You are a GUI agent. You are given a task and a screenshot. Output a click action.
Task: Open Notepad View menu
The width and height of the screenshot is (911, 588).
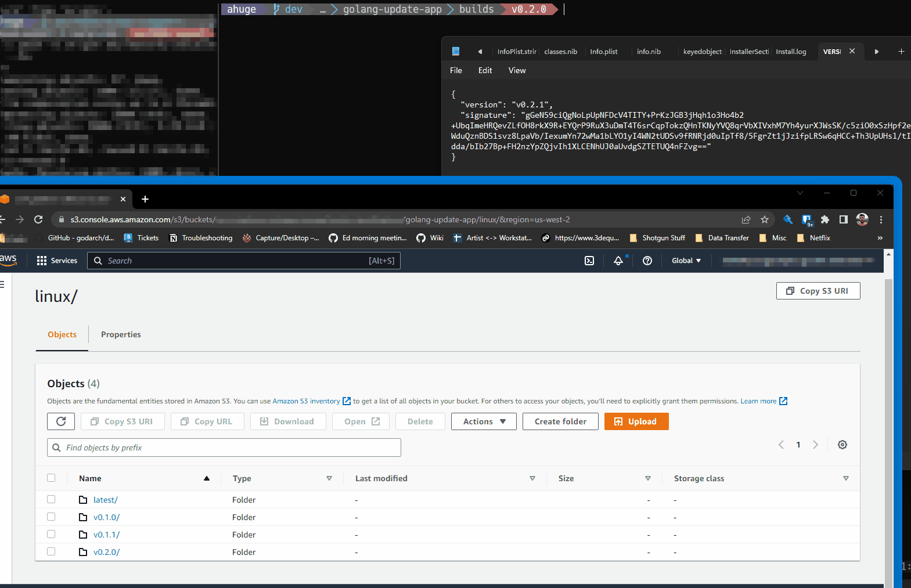point(517,70)
